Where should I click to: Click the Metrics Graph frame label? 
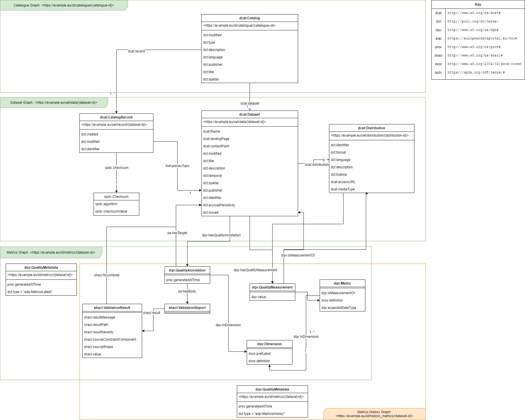(51, 253)
